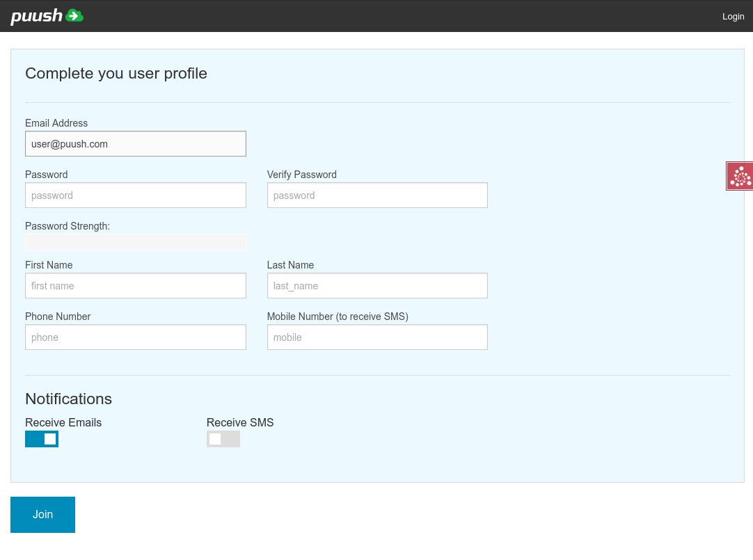Image resolution: width=753 pixels, height=560 pixels.
Task: Open the red circular widget on right edge
Action: click(740, 177)
